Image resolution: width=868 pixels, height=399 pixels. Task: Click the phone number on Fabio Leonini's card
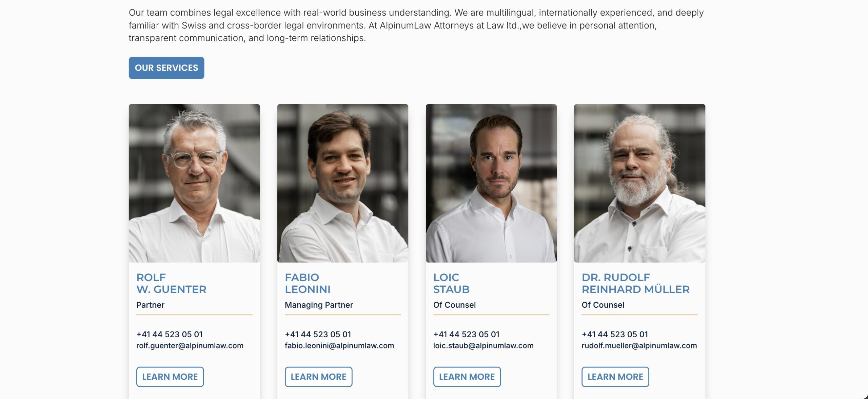(318, 334)
